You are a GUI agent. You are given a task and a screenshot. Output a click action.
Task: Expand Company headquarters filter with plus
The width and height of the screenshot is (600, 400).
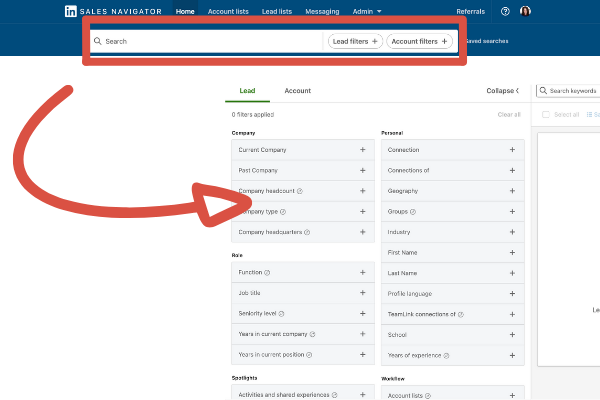pyautogui.click(x=362, y=232)
